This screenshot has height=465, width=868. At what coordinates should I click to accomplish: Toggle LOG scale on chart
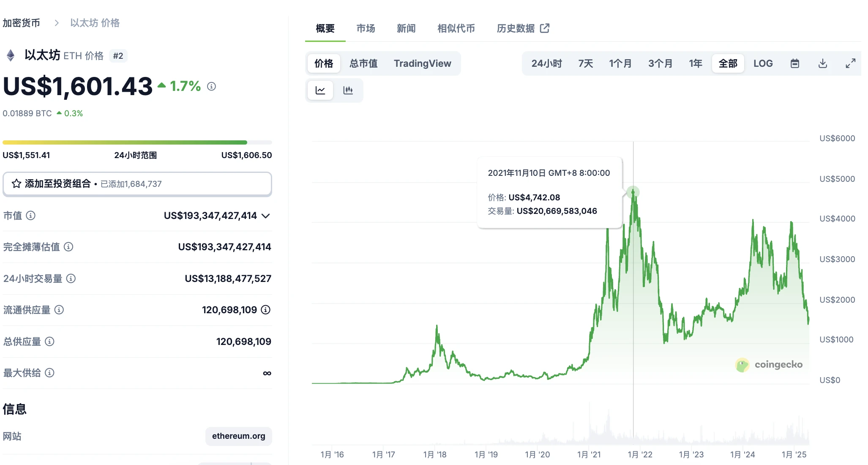763,63
